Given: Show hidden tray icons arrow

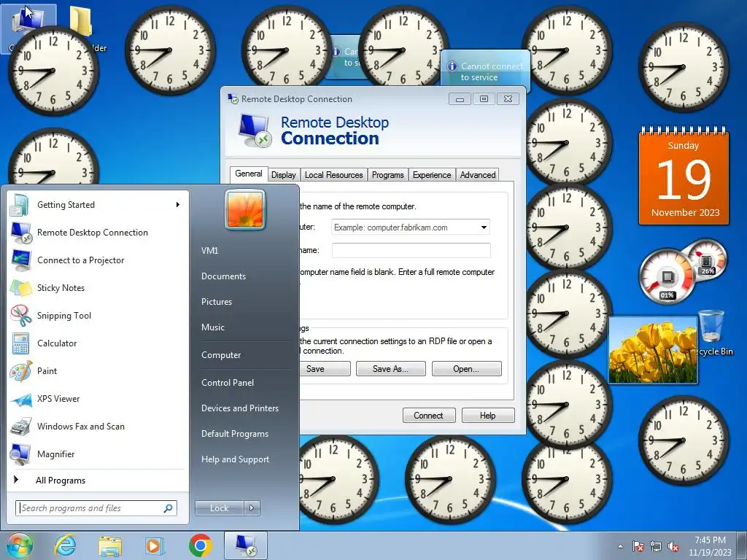Looking at the screenshot, I should click(620, 547).
